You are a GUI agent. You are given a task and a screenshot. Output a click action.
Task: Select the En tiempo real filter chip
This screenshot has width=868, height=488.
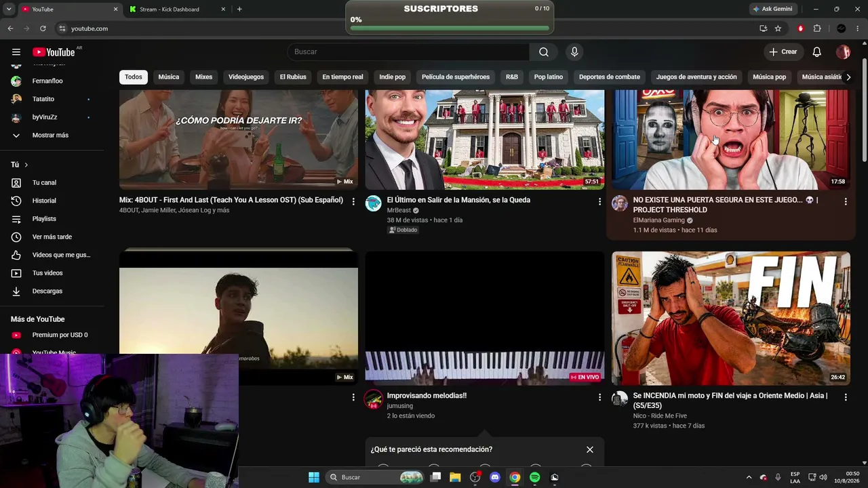coord(342,77)
